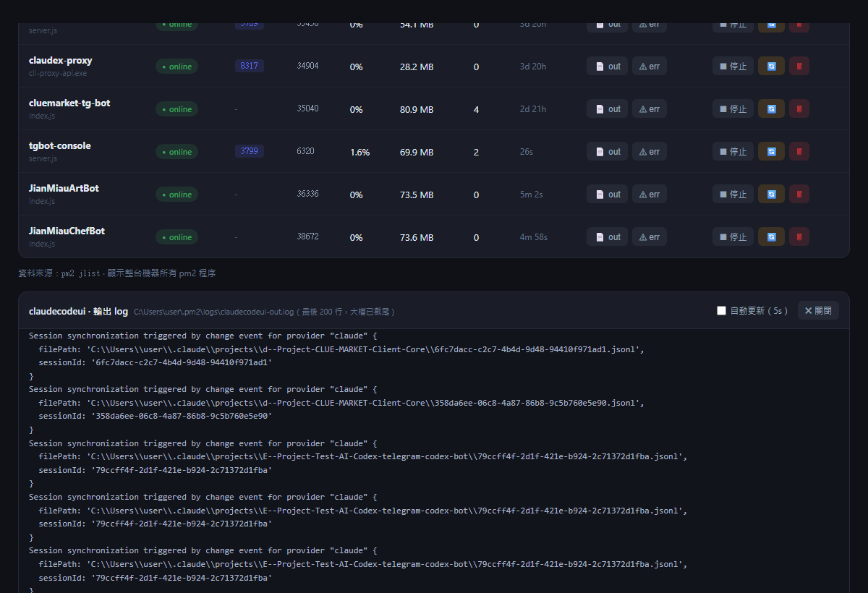The image size is (868, 593).
Task: Click the claudecodeui-out.log file path
Action: (214, 312)
